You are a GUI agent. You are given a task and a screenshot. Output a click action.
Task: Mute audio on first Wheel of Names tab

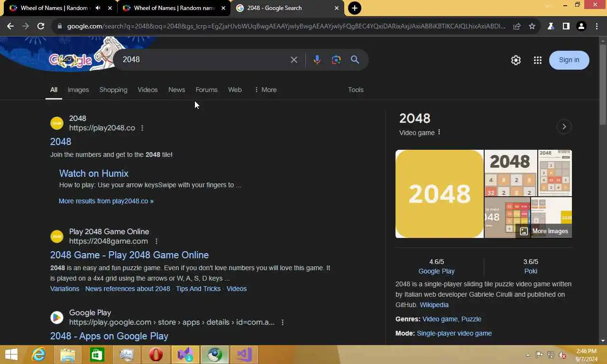pos(98,8)
